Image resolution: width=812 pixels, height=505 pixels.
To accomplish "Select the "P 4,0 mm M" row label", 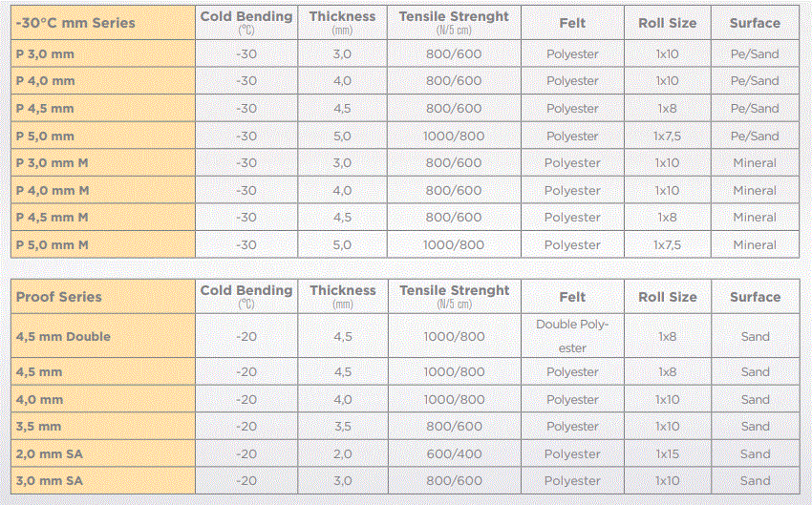I will (x=53, y=191).
